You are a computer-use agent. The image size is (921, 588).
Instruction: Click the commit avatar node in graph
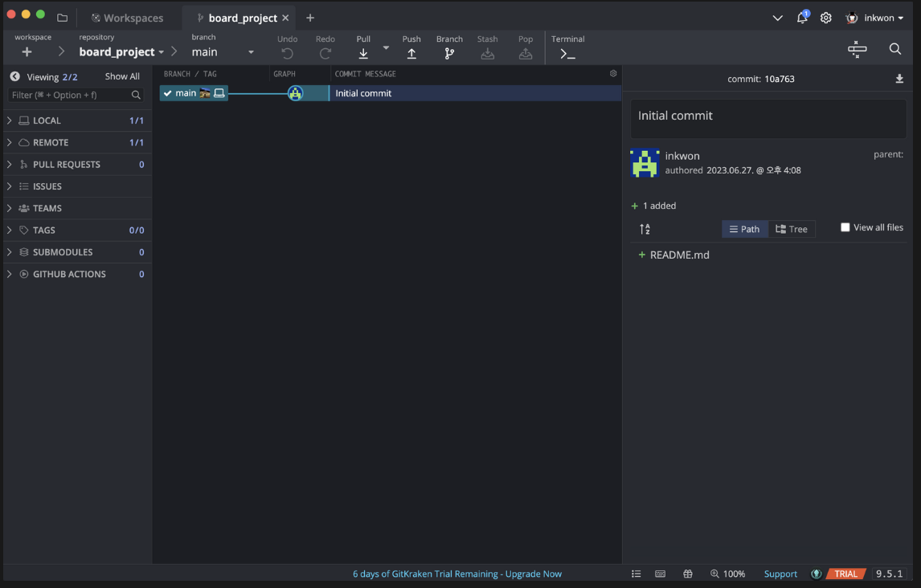(x=296, y=92)
